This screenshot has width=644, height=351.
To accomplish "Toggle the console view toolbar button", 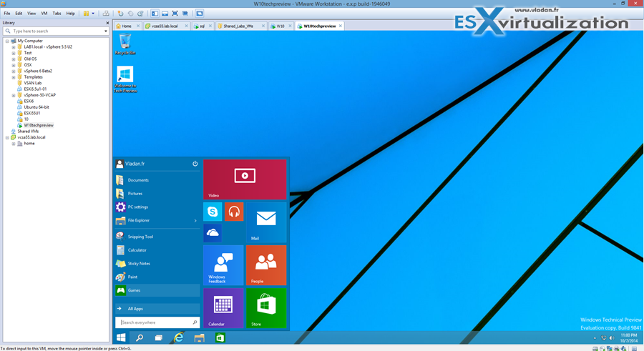I will [x=200, y=13].
